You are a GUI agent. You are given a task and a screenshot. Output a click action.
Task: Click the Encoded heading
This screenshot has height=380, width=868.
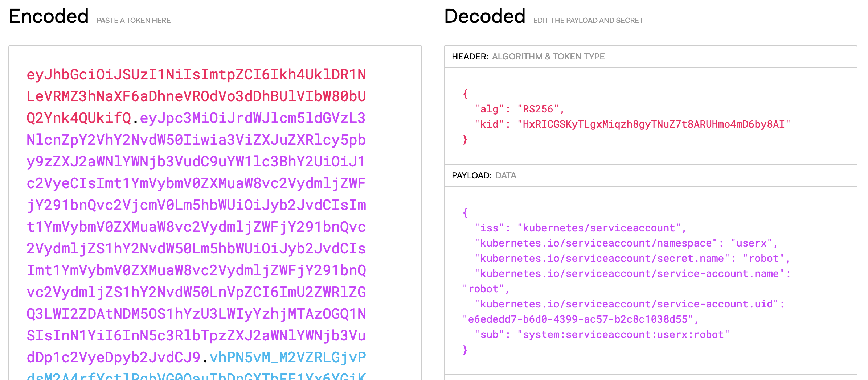point(49,16)
